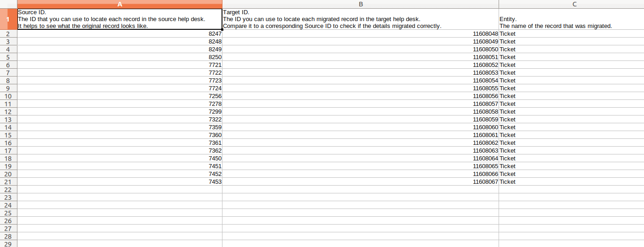Select Target ID cell 11608060
This screenshot has width=644, height=247.
tap(361, 127)
